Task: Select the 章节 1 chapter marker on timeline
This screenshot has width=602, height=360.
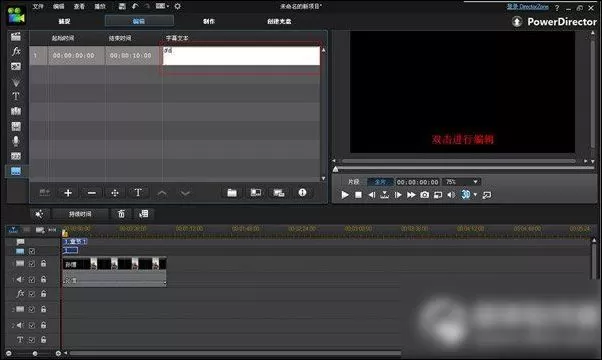Action: pyautogui.click(x=75, y=241)
